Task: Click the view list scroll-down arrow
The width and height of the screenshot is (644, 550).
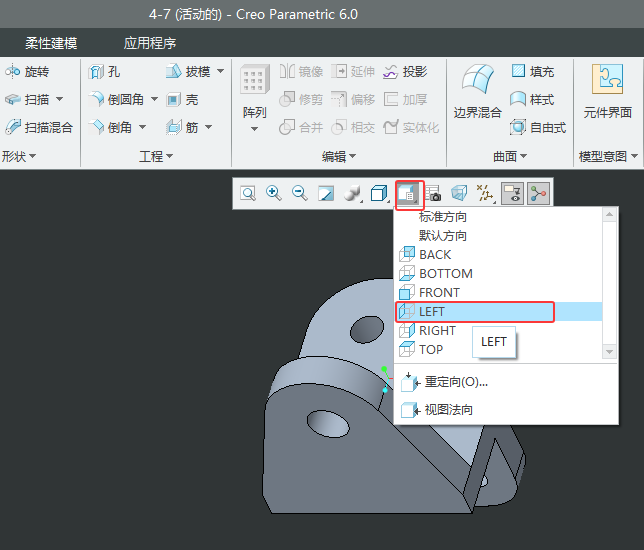Action: (x=610, y=352)
